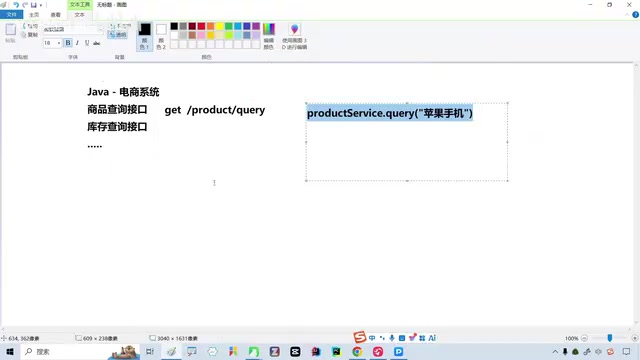640x360 pixels.
Task: Toggle Bold text formatting
Action: coord(68,43)
